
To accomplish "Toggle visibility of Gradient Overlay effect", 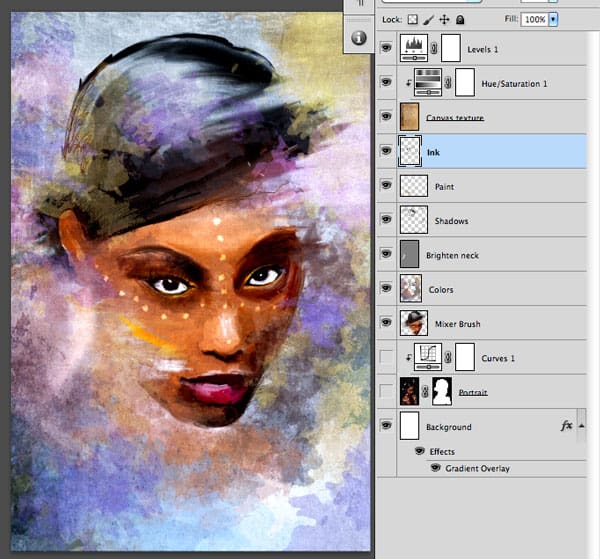I will pyautogui.click(x=436, y=468).
